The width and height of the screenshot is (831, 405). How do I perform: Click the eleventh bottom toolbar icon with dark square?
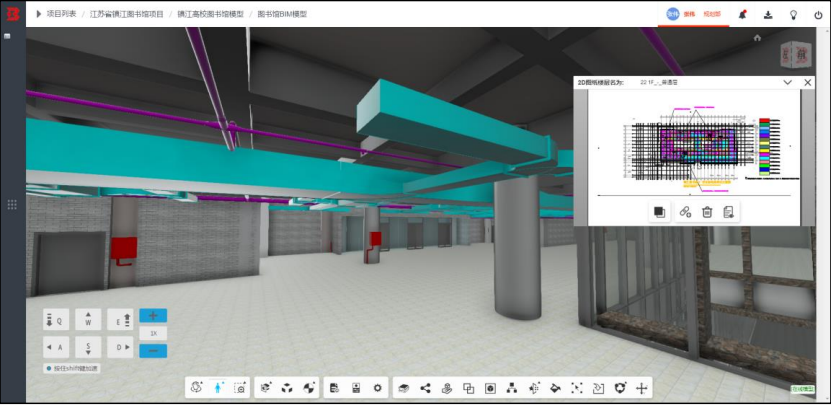point(490,388)
